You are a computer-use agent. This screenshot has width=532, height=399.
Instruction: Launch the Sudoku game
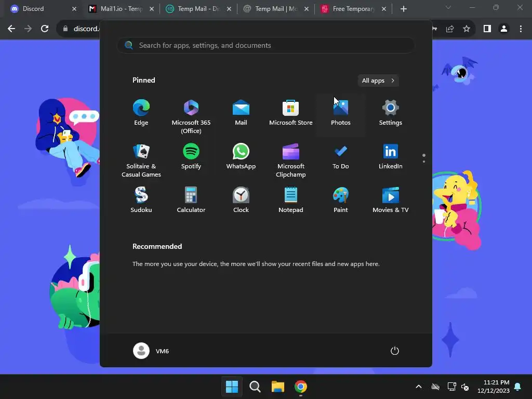pos(141,200)
